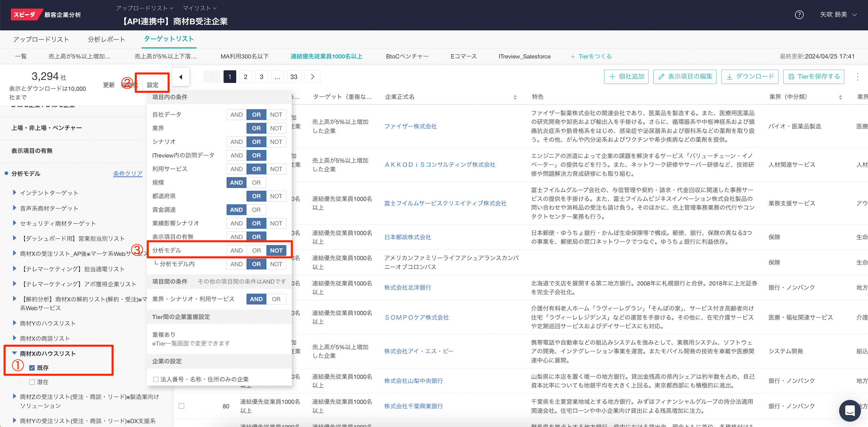Click 表示項目の編集 pencil button
The width and height of the screenshot is (868, 427).
[685, 77]
